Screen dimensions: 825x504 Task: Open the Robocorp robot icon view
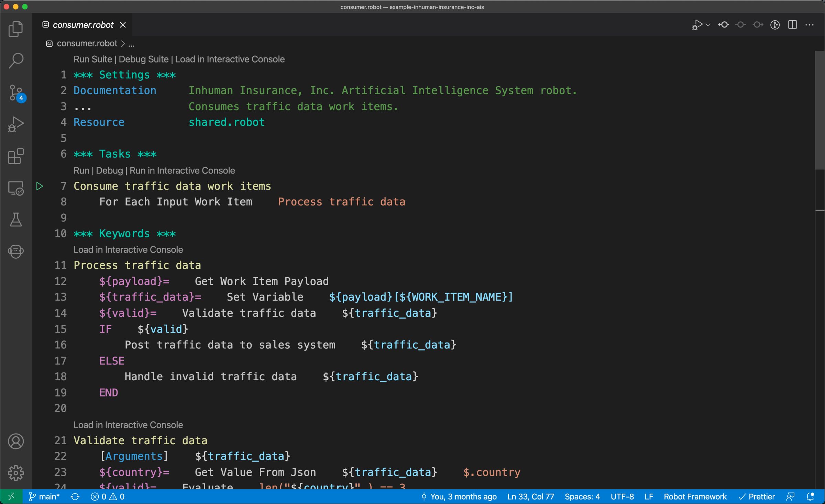coord(16,251)
